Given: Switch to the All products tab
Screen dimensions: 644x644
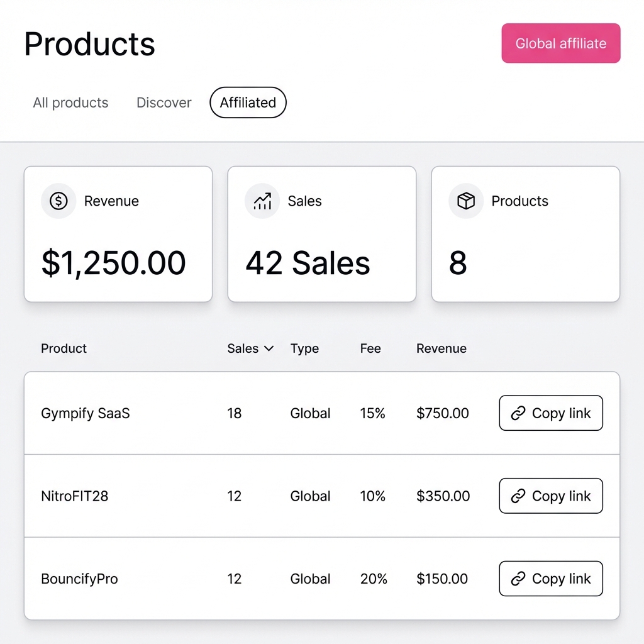Looking at the screenshot, I should click(x=70, y=103).
